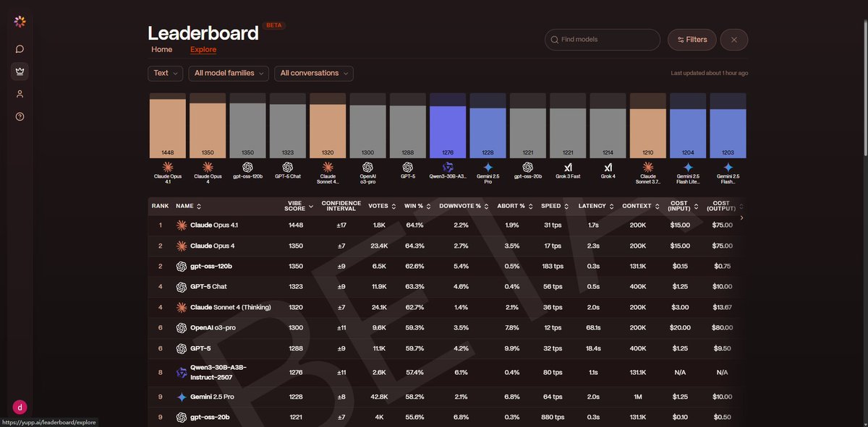The height and width of the screenshot is (427, 868).
Task: Click the Claude Sonnet 3.7 icon under chart
Action: [x=648, y=167]
